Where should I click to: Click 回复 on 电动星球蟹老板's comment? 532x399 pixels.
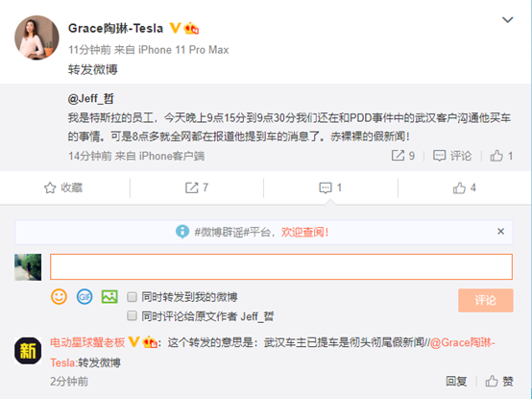point(456,381)
